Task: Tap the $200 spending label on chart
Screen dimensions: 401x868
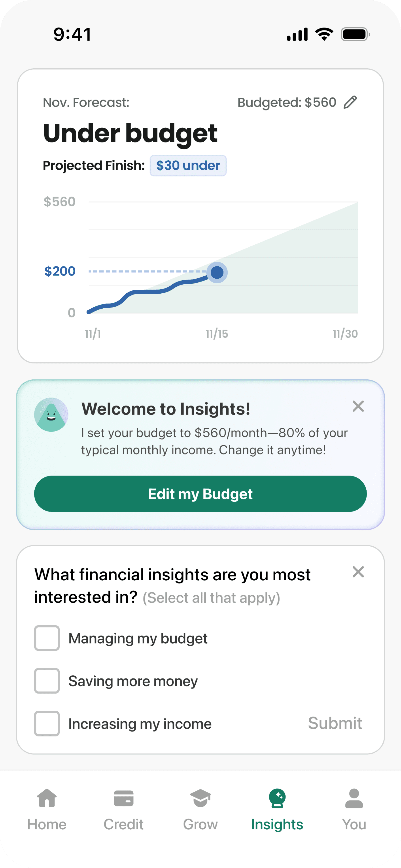Action: click(x=60, y=271)
